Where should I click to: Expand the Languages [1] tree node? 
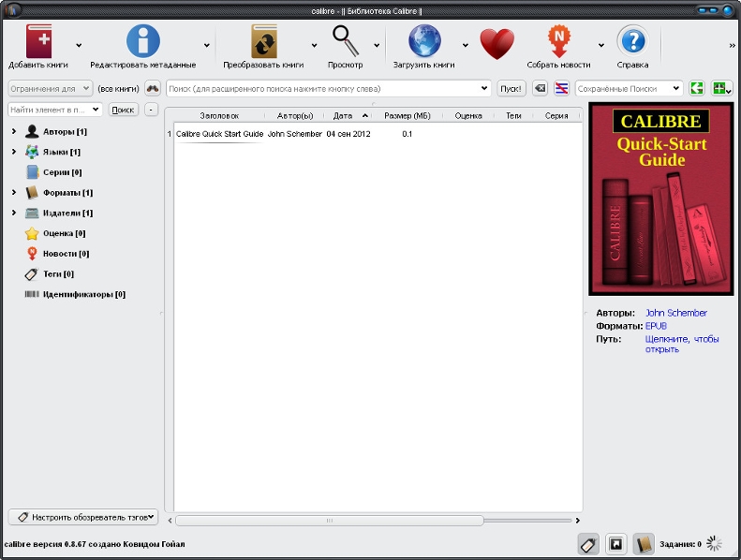[14, 152]
